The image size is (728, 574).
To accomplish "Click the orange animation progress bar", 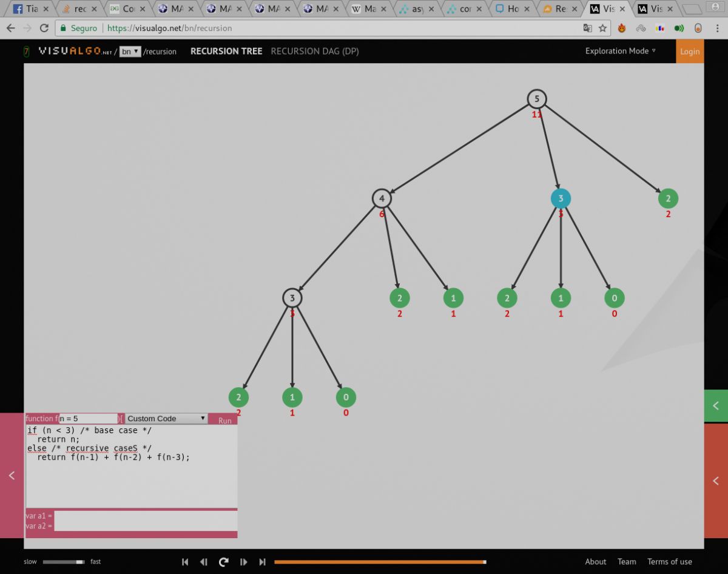I will pos(380,562).
